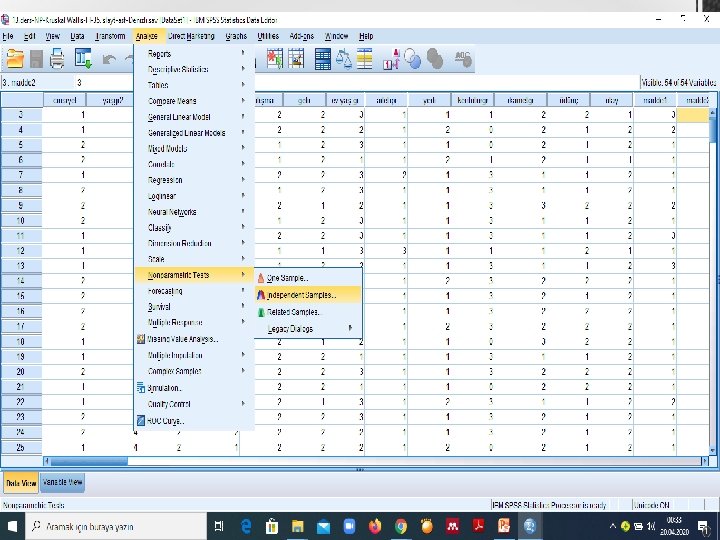
Task: Launch Google Chrome from the taskbar
Action: point(401,526)
